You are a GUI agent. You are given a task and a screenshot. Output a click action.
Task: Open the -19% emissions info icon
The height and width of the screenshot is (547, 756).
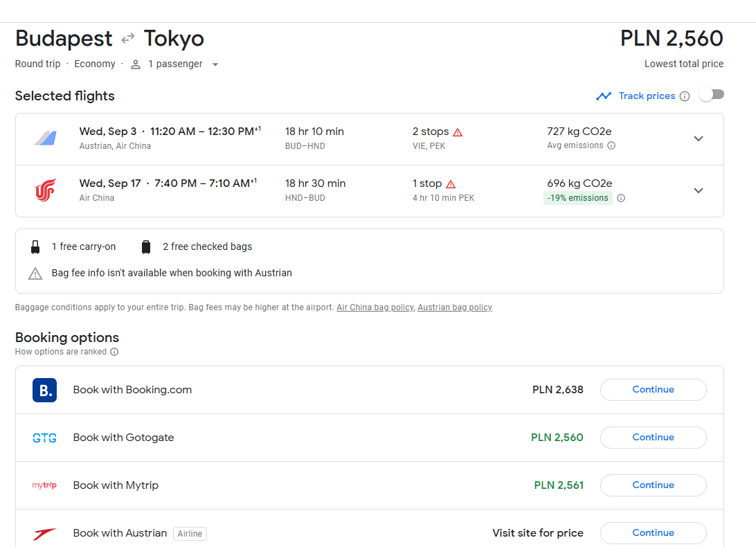pos(621,198)
